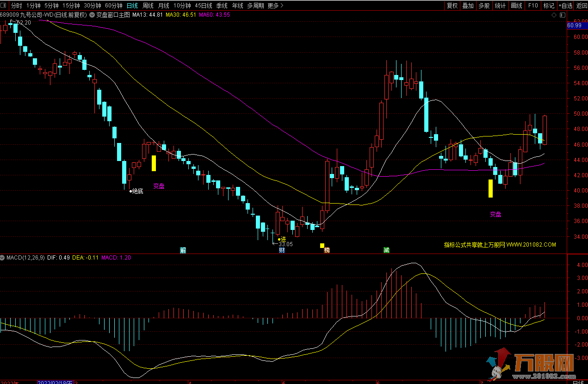588x384 pixels.
Task: Switch to 15分钟 period
Action: [x=71, y=6]
